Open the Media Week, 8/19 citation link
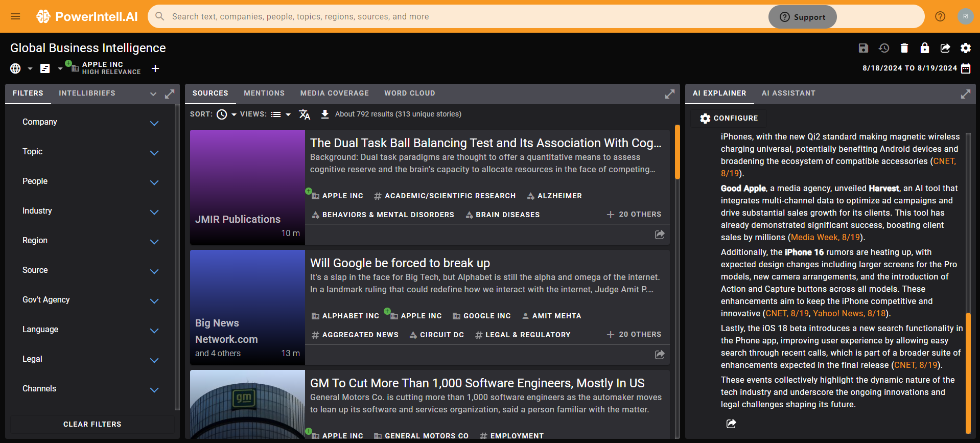 825,237
